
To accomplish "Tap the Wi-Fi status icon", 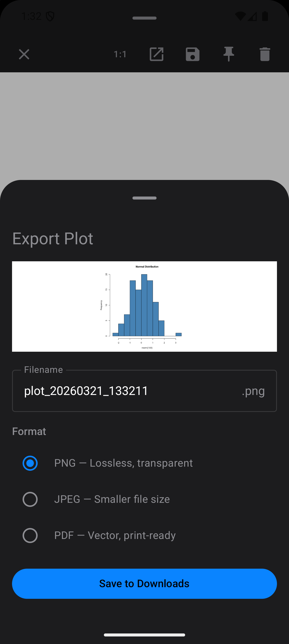I will (240, 17).
